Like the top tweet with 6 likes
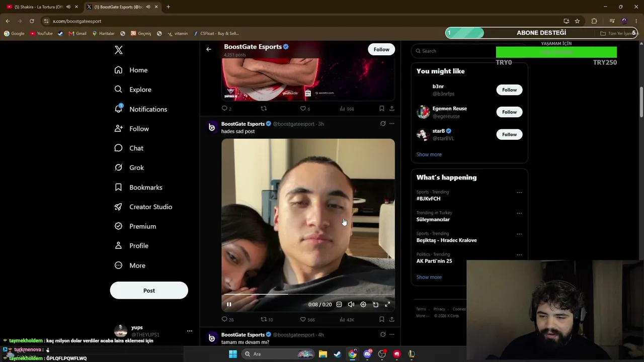The image size is (644, 362). [303, 109]
